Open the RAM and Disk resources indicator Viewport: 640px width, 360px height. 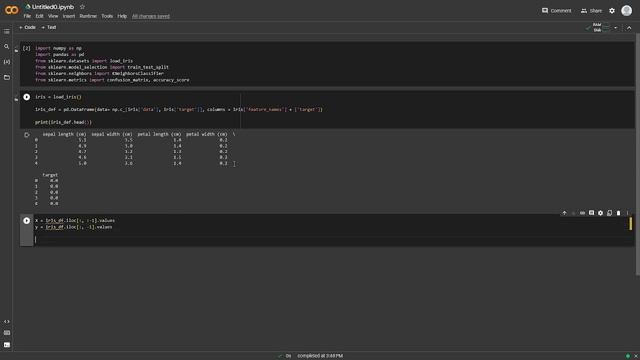598,28
